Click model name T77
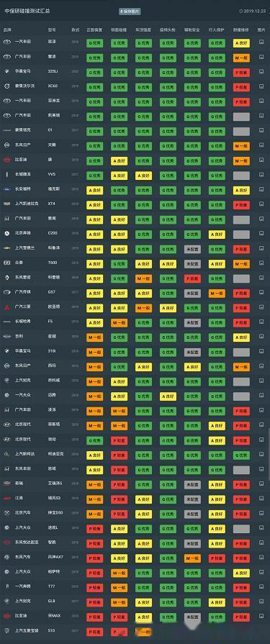Screen dimensions: 270x644 coord(51,586)
